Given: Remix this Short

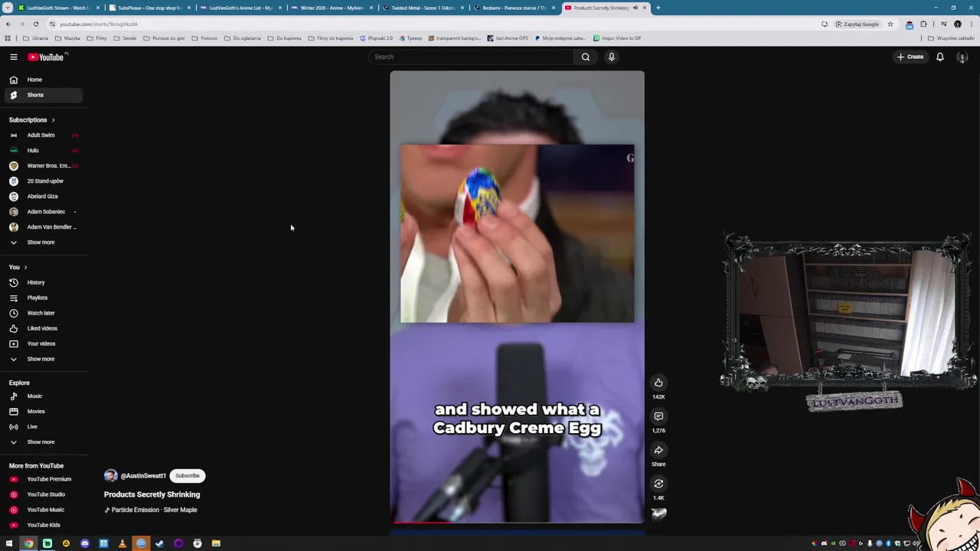Looking at the screenshot, I should (658, 484).
